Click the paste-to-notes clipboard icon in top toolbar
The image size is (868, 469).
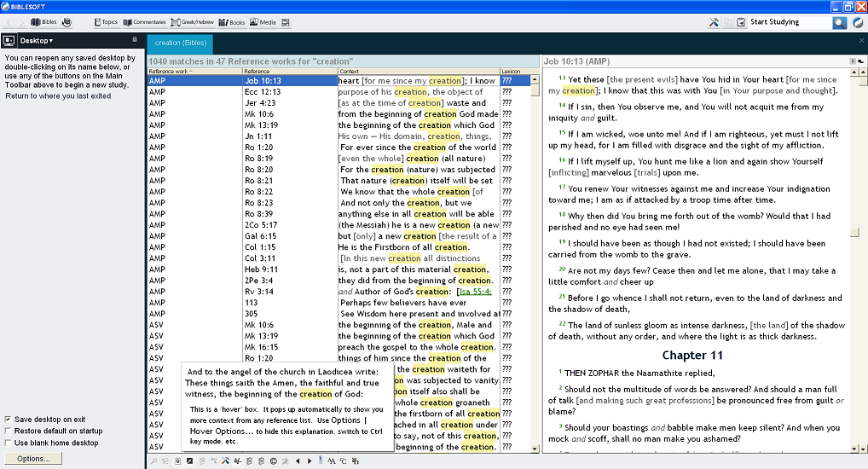[741, 22]
